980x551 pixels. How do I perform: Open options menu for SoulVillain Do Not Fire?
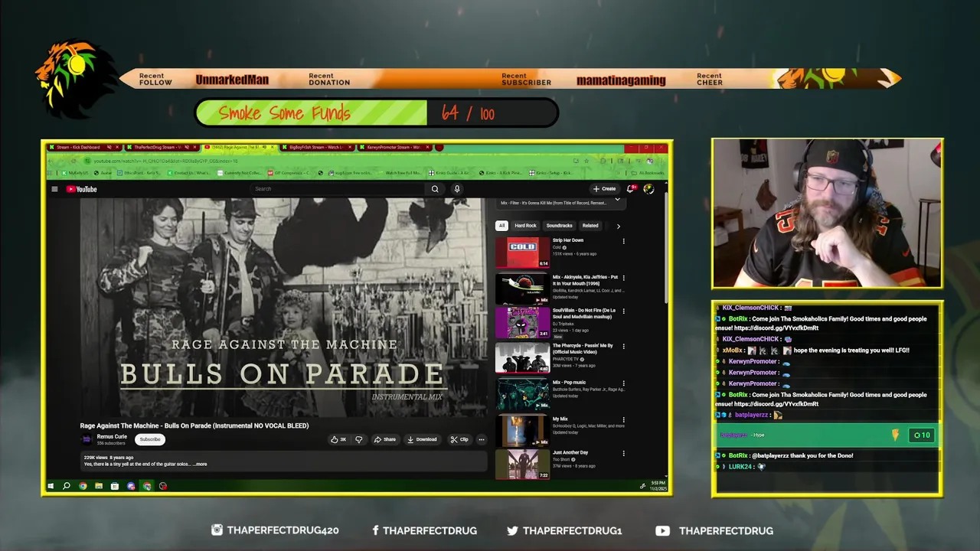[x=623, y=311]
